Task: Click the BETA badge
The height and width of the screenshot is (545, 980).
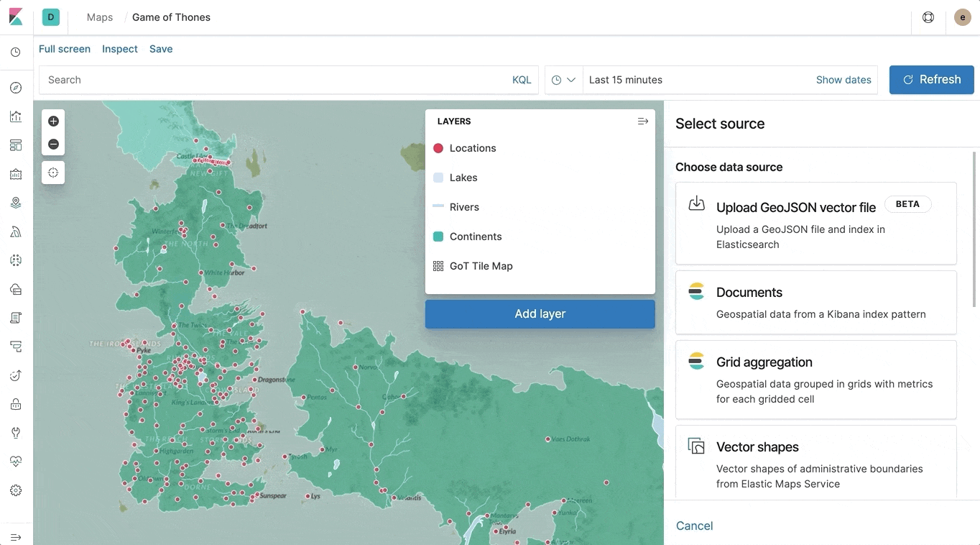Action: 907,204
